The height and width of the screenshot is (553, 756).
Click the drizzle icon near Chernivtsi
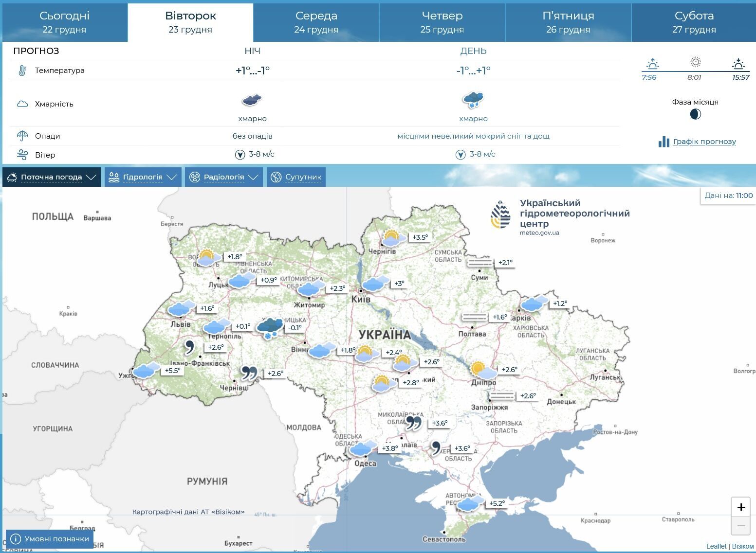pyautogui.click(x=249, y=374)
